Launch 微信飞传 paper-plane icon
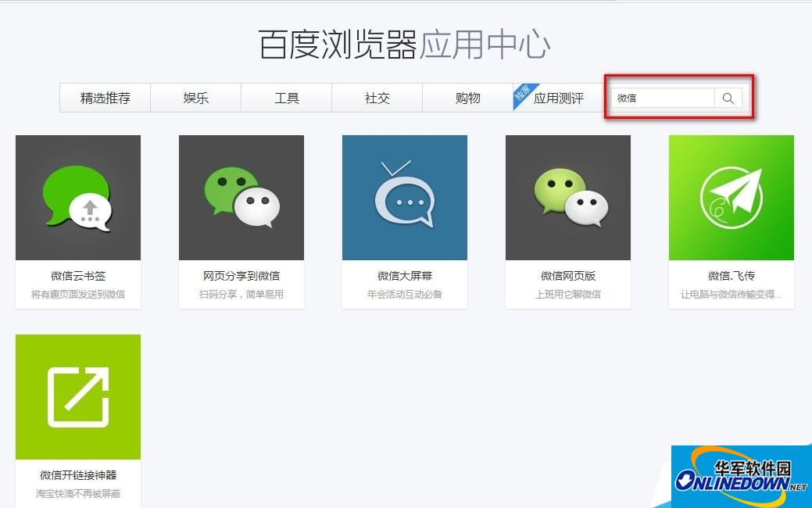Image resolution: width=812 pixels, height=508 pixels. tap(731, 197)
